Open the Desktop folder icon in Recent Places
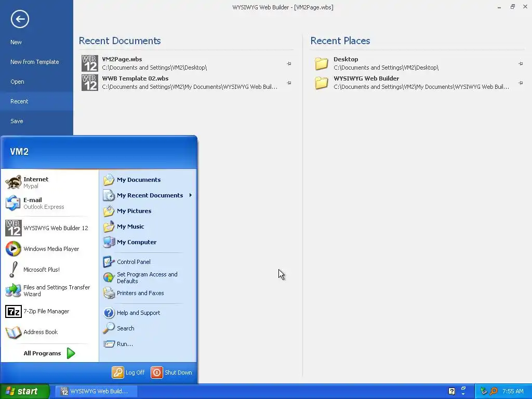The image size is (532, 399). coord(321,63)
